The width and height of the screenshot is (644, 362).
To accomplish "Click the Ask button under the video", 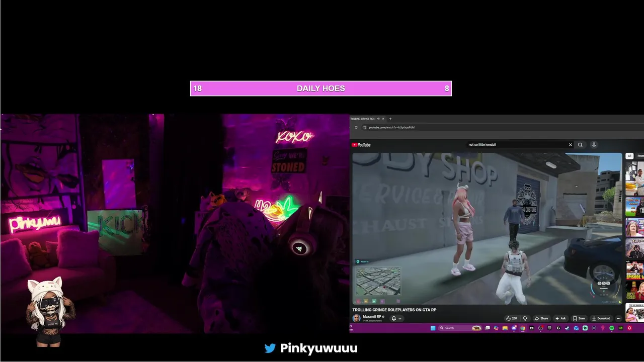I will pos(560,318).
